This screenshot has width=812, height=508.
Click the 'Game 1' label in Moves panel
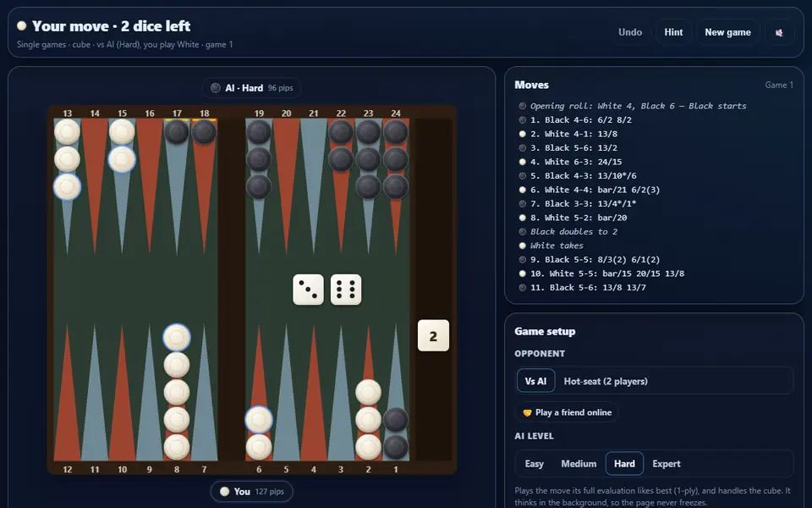(779, 85)
